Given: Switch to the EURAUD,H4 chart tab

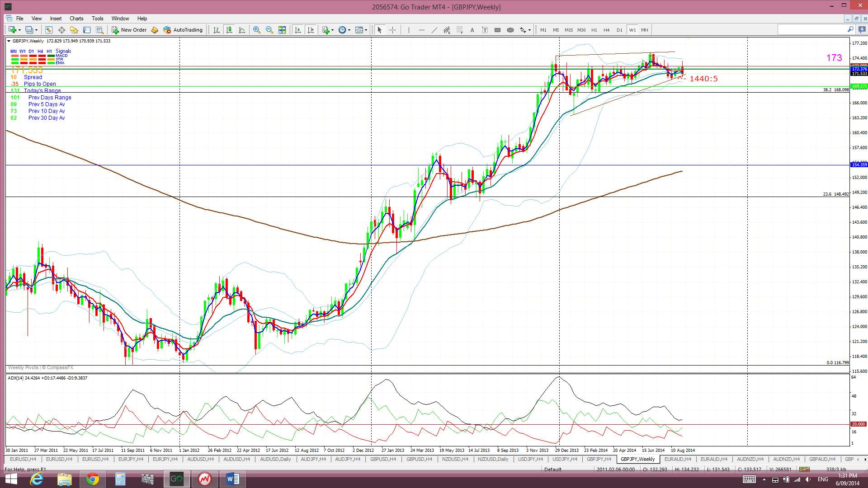Looking at the screenshot, I should 677,459.
